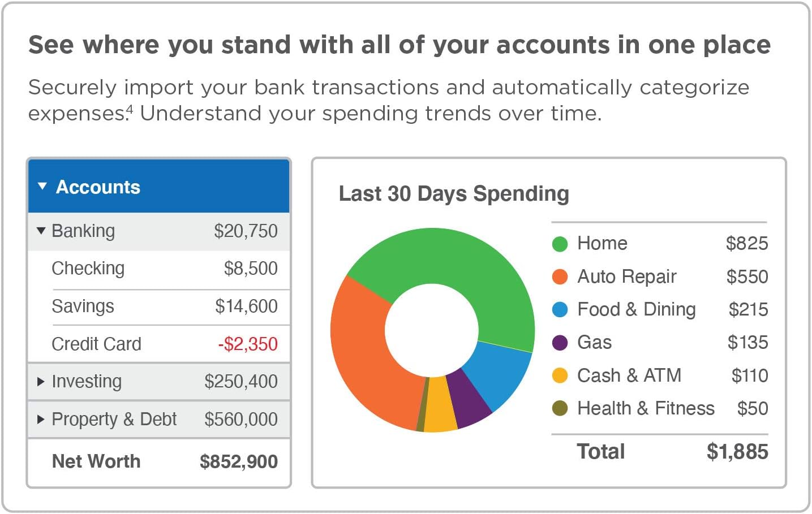Image resolution: width=812 pixels, height=514 pixels.
Task: Expand the Investing section arrow
Action: (41, 382)
